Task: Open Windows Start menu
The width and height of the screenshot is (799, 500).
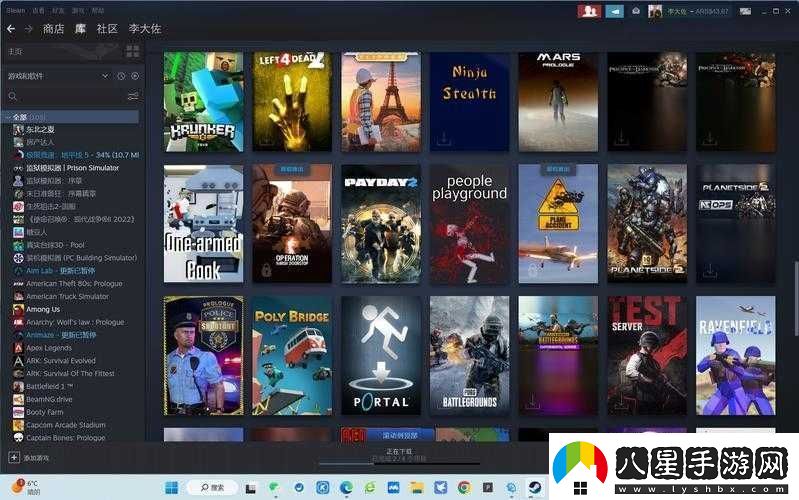Action: coord(172,488)
